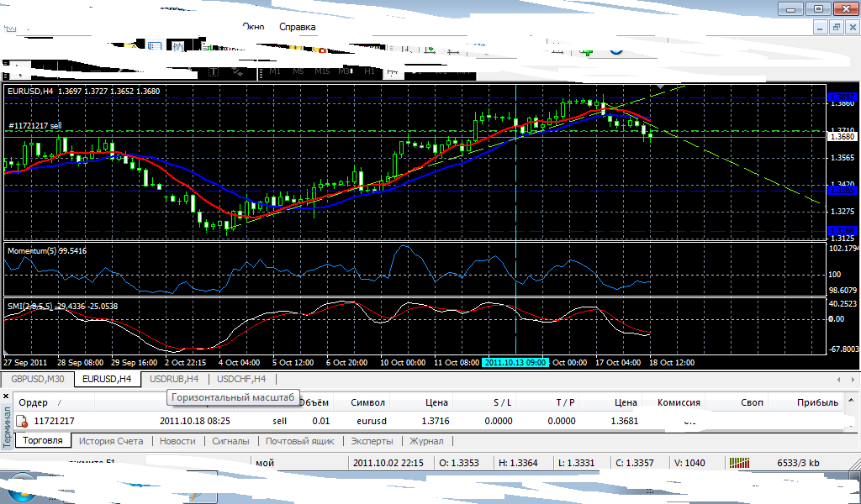This screenshot has height=504, width=861.
Task: Switch to the GBPUSD,M30 chart tab
Action: [x=37, y=379]
